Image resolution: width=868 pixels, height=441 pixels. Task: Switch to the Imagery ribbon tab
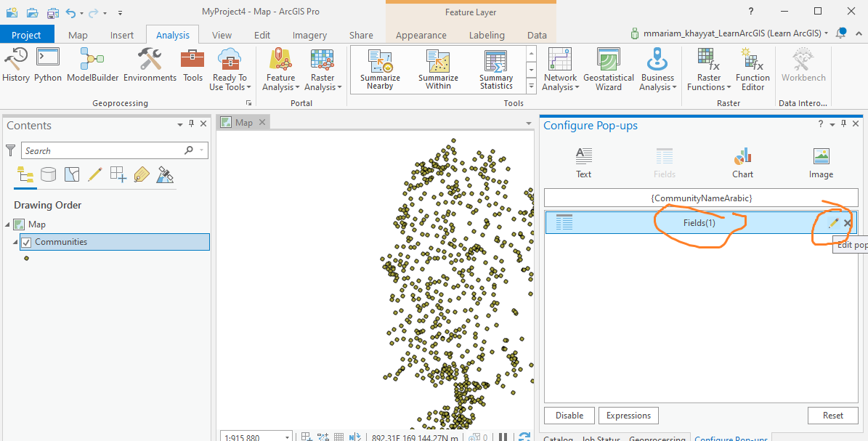click(309, 35)
